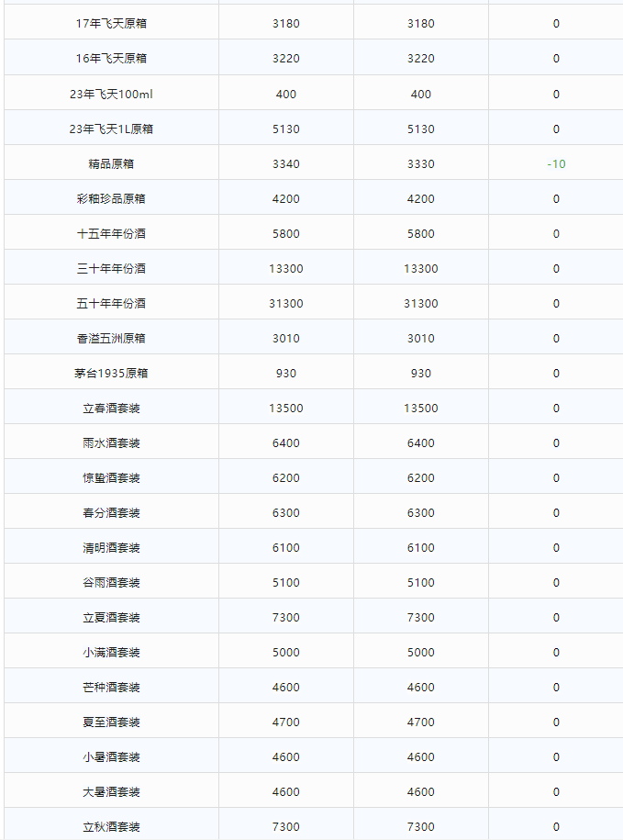Select second '5100' price in 谷雨酒套装 row
623x840 pixels.
point(420,582)
